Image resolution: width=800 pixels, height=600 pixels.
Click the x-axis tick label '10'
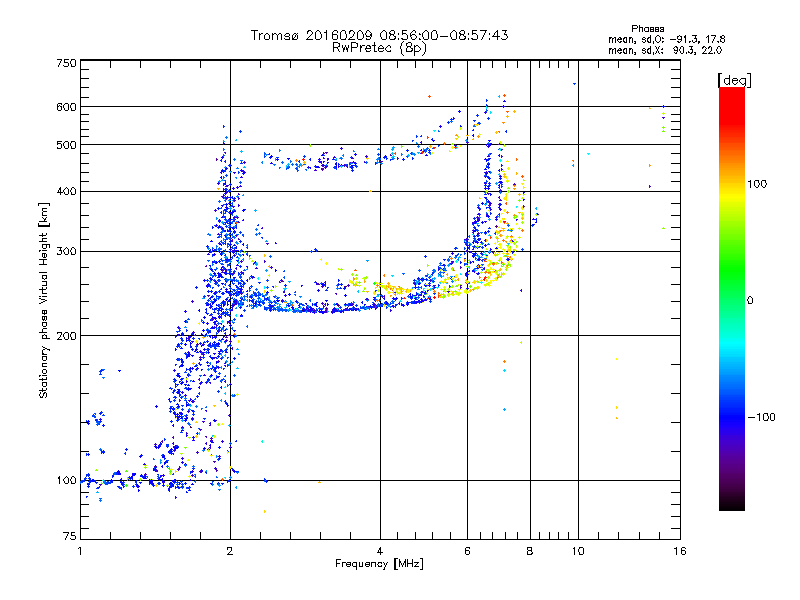point(578,551)
